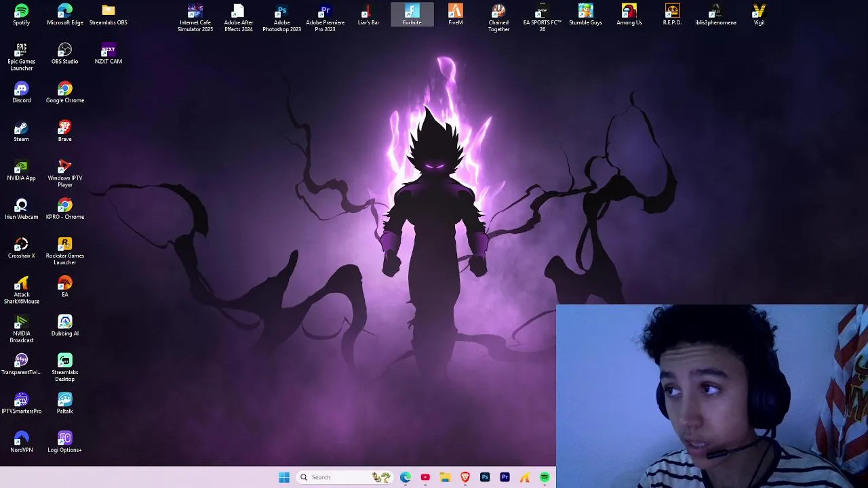Open the red YouTube taskbar app
This screenshot has height=488, width=868.
pos(425,477)
